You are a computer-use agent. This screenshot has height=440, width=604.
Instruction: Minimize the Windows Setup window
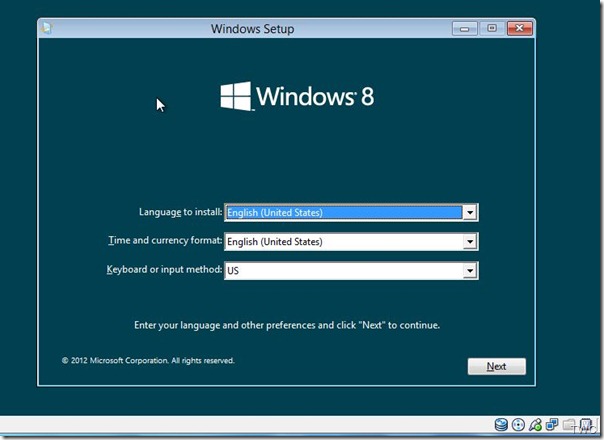coord(465,29)
